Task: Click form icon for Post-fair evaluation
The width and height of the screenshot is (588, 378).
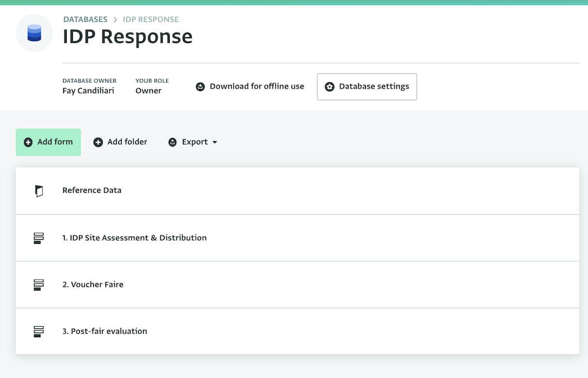Action: [39, 331]
